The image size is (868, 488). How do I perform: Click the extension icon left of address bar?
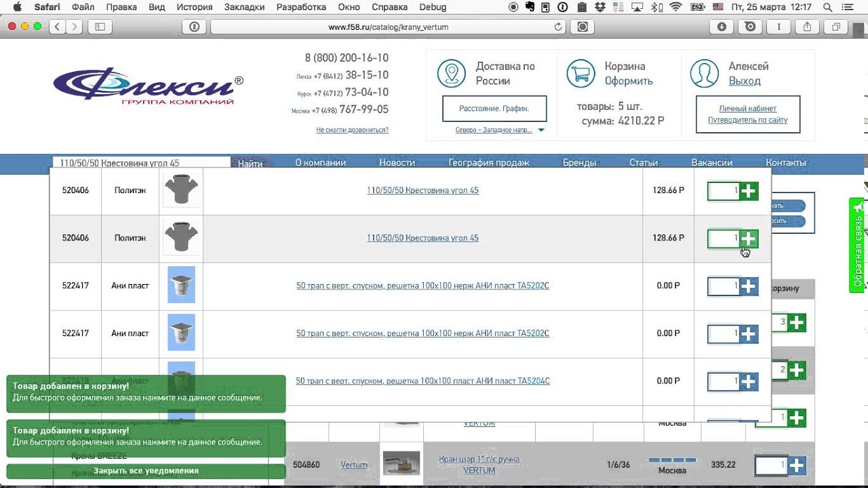[195, 26]
